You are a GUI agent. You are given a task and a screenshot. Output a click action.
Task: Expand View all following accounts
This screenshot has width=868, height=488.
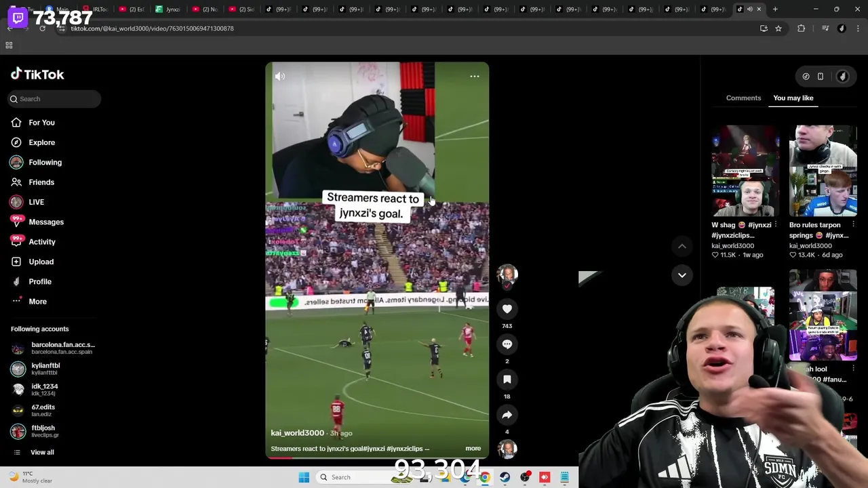(41, 452)
